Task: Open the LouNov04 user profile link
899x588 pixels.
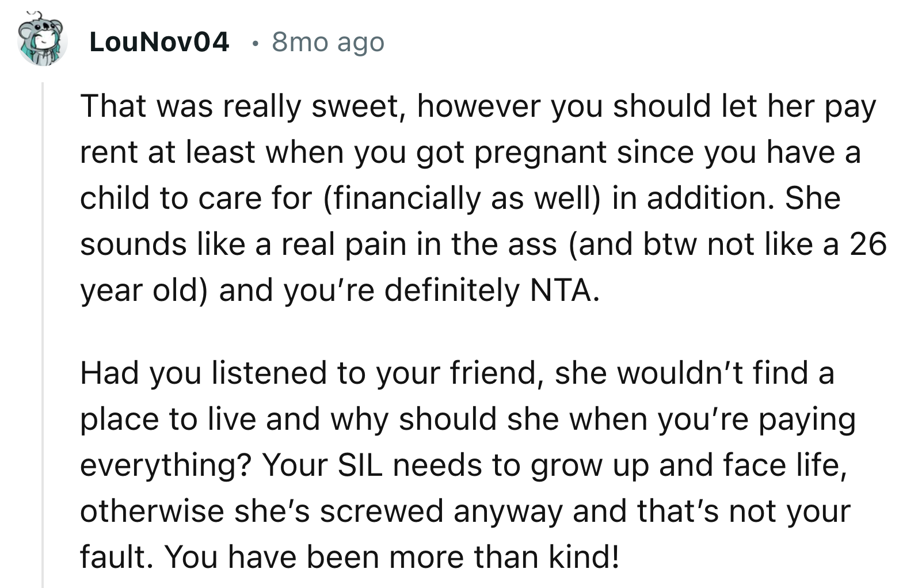Action: (x=159, y=42)
